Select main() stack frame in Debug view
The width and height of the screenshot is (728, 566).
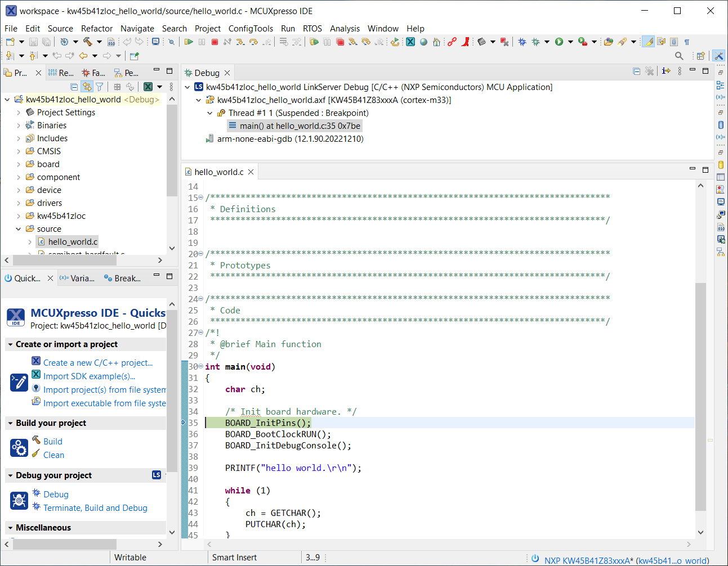pos(300,126)
